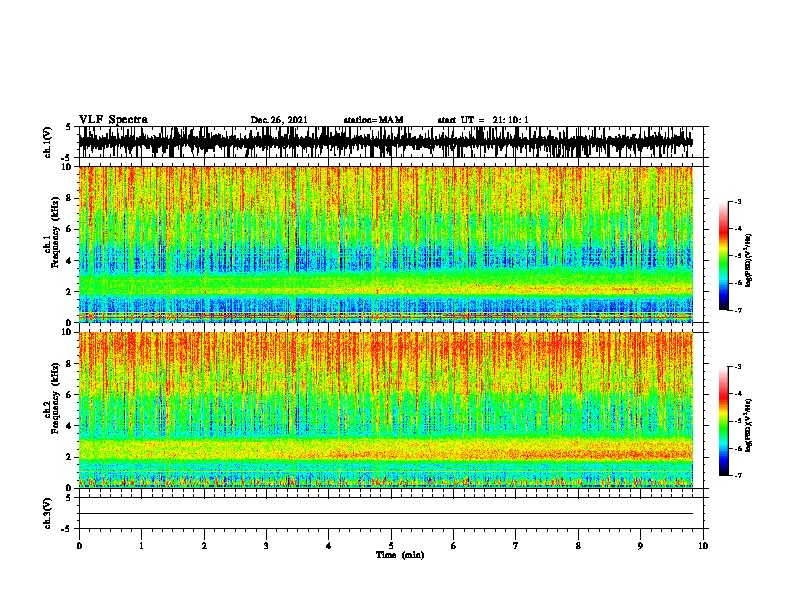The height and width of the screenshot is (612, 792).
Task: Click inside the ch.1 spectrogram panel
Action: [x=385, y=244]
